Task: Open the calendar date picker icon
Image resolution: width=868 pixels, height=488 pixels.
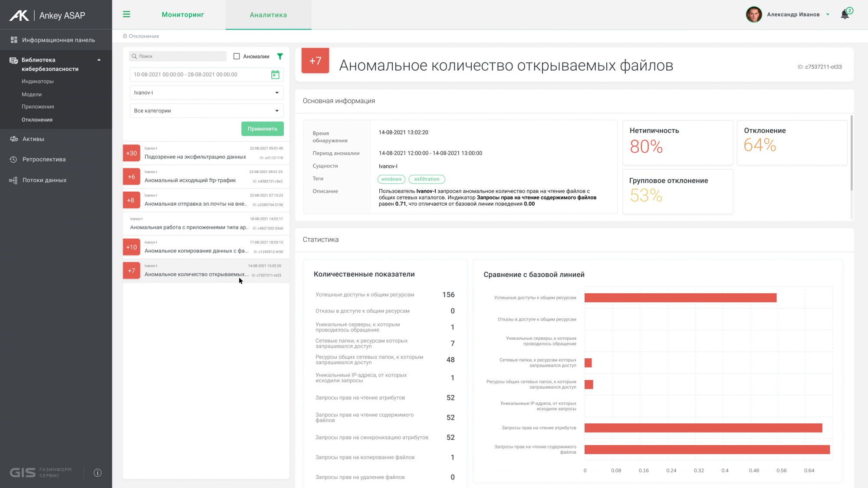Action: 275,75
